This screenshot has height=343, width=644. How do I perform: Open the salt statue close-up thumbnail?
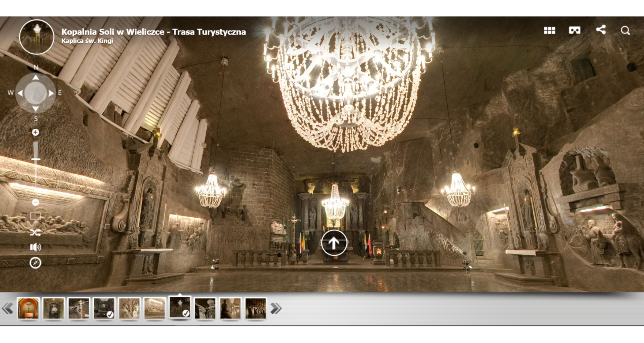click(205, 308)
